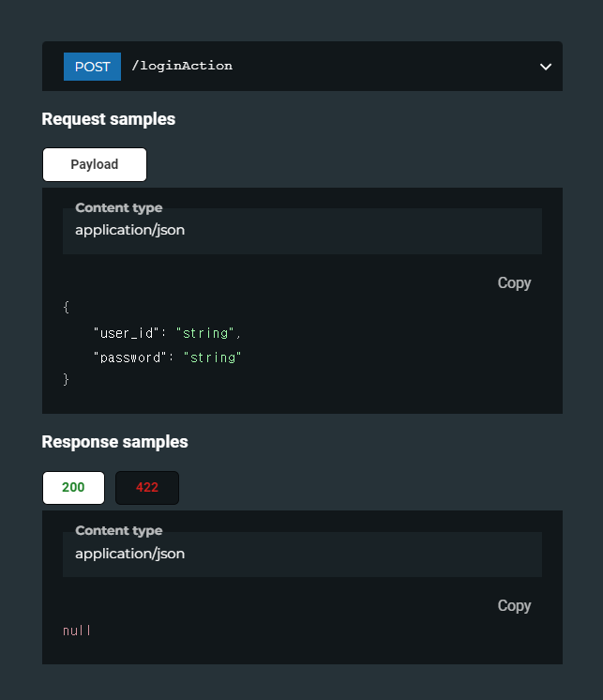Click the opening brace of request JSON

click(x=66, y=307)
